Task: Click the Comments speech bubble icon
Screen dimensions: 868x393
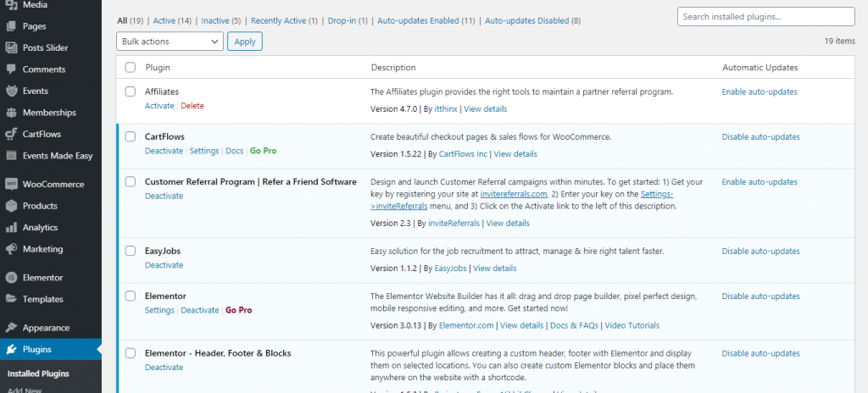Action: [10, 69]
